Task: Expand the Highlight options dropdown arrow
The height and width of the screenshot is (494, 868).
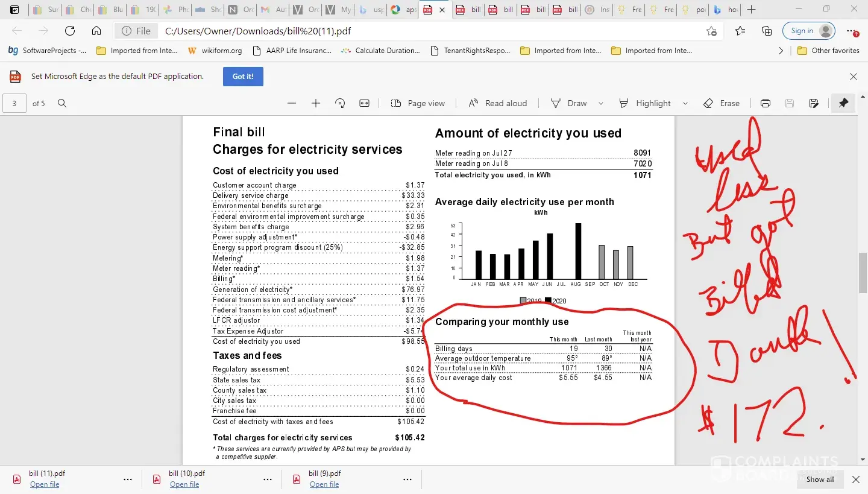Action: point(685,103)
